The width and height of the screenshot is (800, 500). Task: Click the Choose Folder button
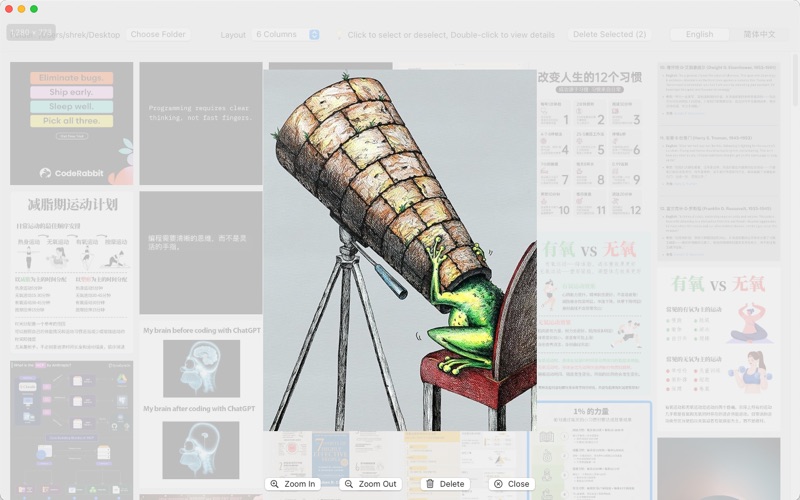(x=158, y=34)
